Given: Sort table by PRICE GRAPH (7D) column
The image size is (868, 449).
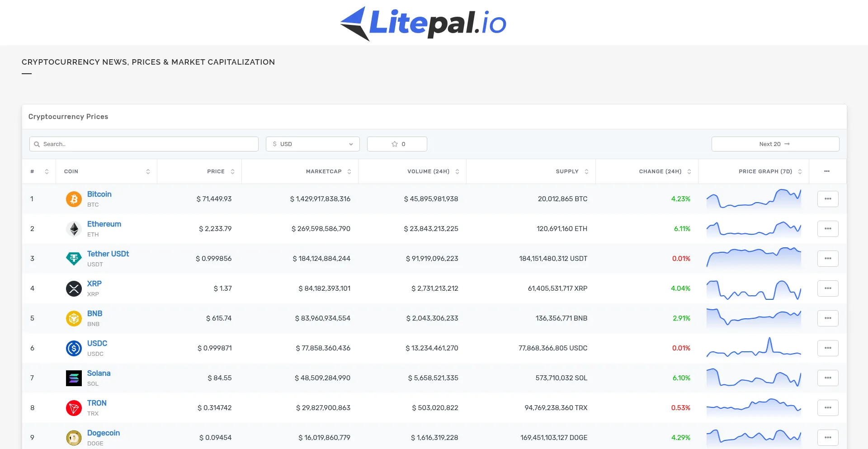Looking at the screenshot, I should (x=754, y=171).
